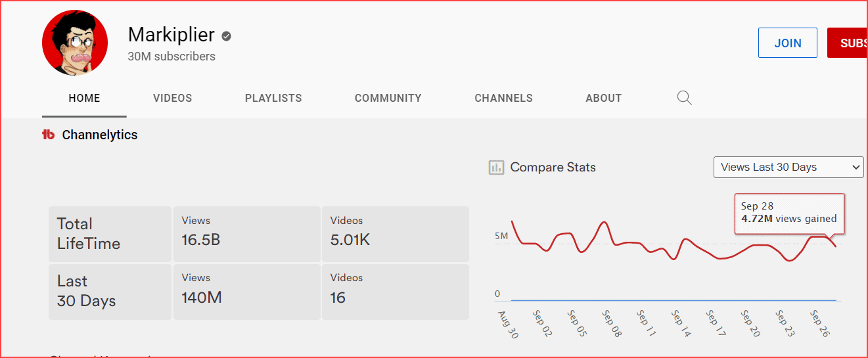Switch to the VIDEOS tab
Image resolution: width=868 pixels, height=358 pixels.
[x=173, y=99]
